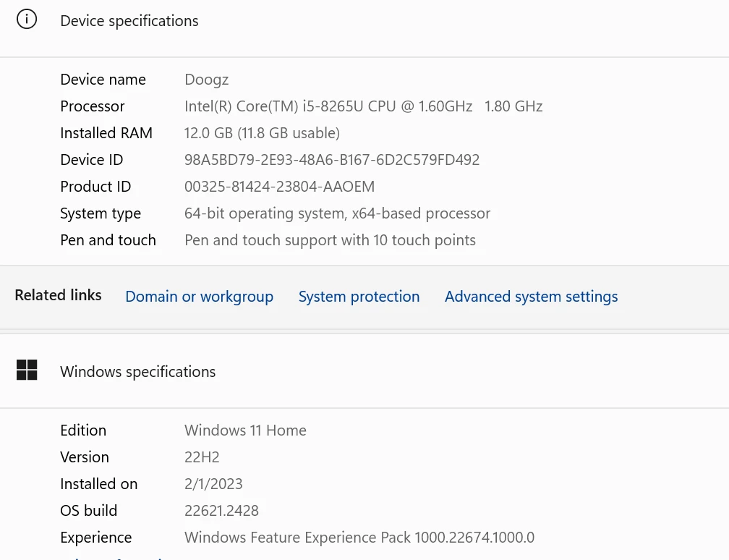This screenshot has width=729, height=560.
Task: Click the Experience label
Action: click(x=96, y=538)
